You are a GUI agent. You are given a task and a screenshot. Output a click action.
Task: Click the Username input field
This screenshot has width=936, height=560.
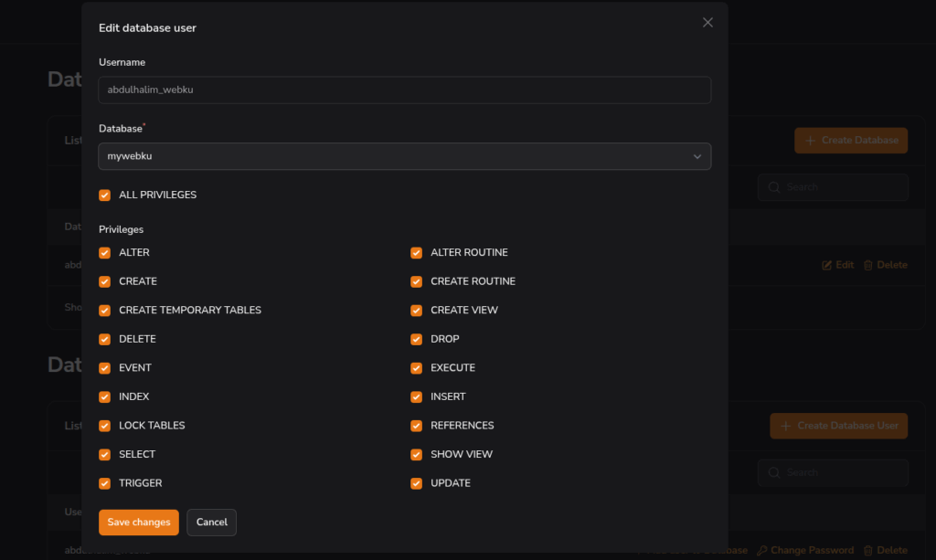click(x=404, y=90)
